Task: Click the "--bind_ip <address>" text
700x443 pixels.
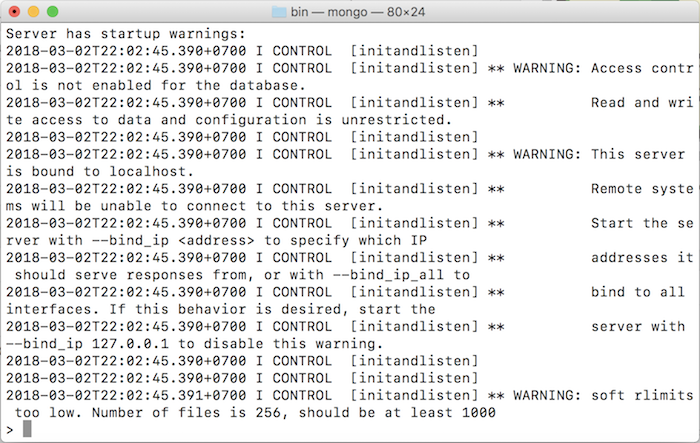Action: point(173,241)
